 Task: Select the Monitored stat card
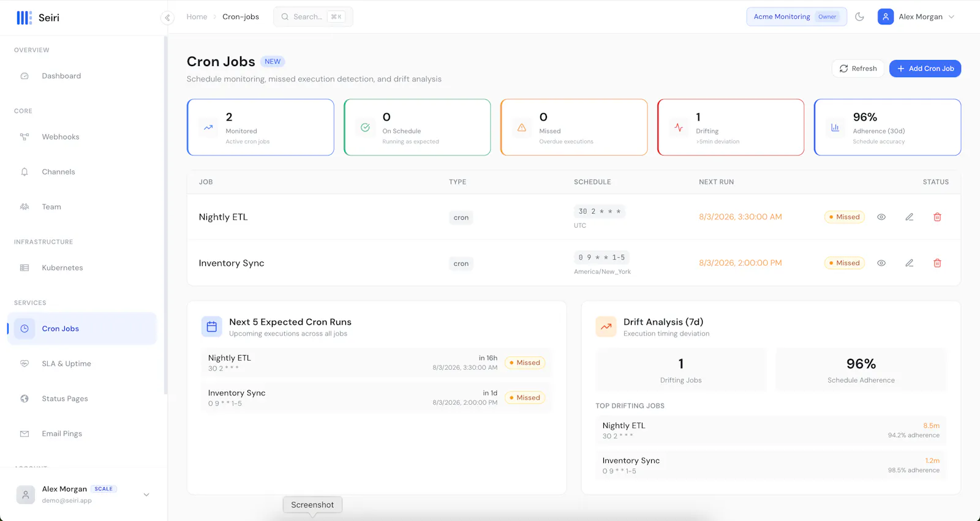[260, 127]
